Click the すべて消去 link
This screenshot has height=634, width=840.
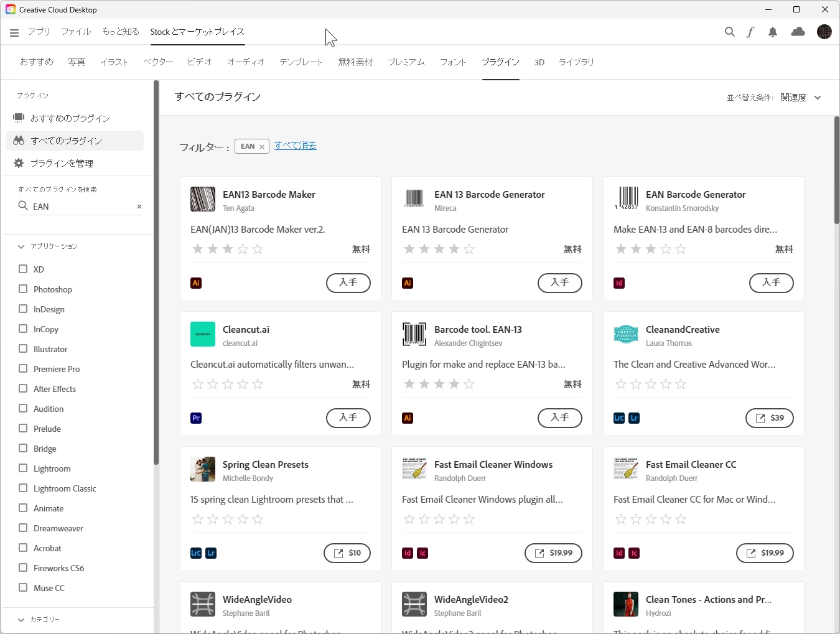pos(296,146)
